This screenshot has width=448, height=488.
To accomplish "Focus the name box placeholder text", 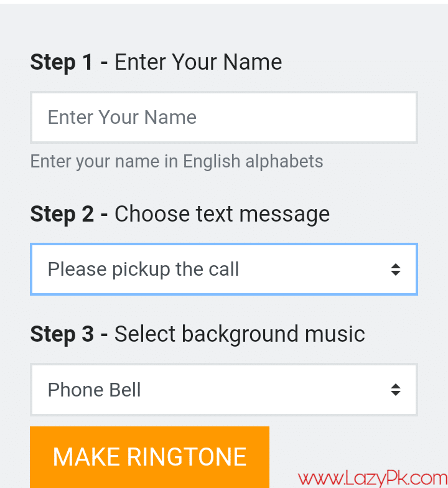I will tap(122, 117).
